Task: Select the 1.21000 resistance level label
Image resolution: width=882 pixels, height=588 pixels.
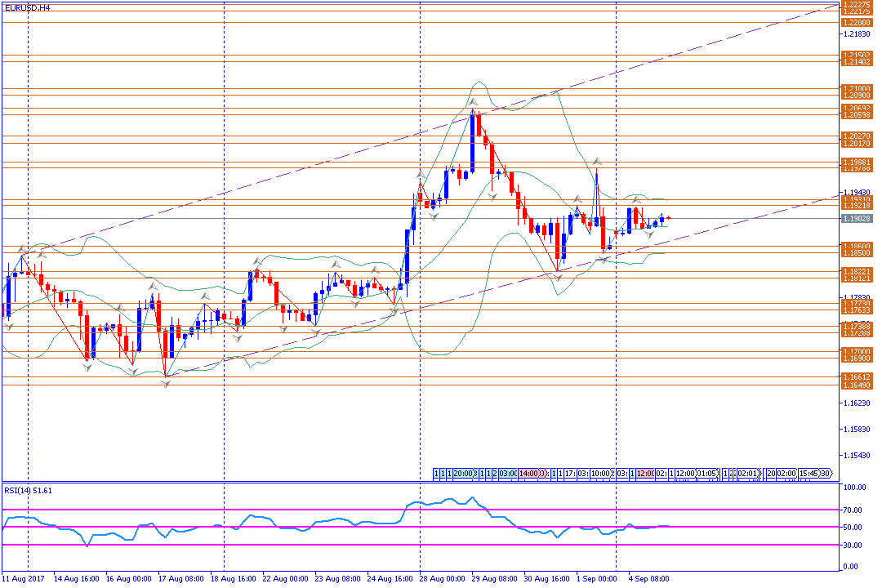Action: tap(856, 88)
